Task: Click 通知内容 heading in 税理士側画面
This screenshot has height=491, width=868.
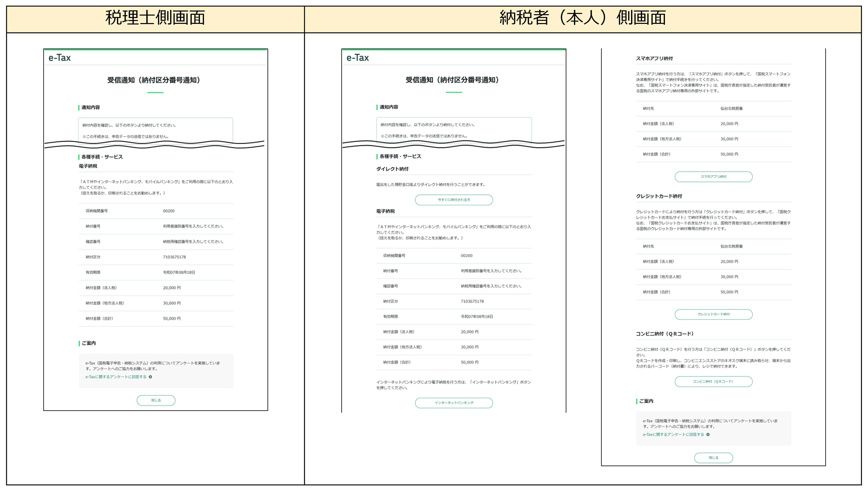Action: point(91,108)
